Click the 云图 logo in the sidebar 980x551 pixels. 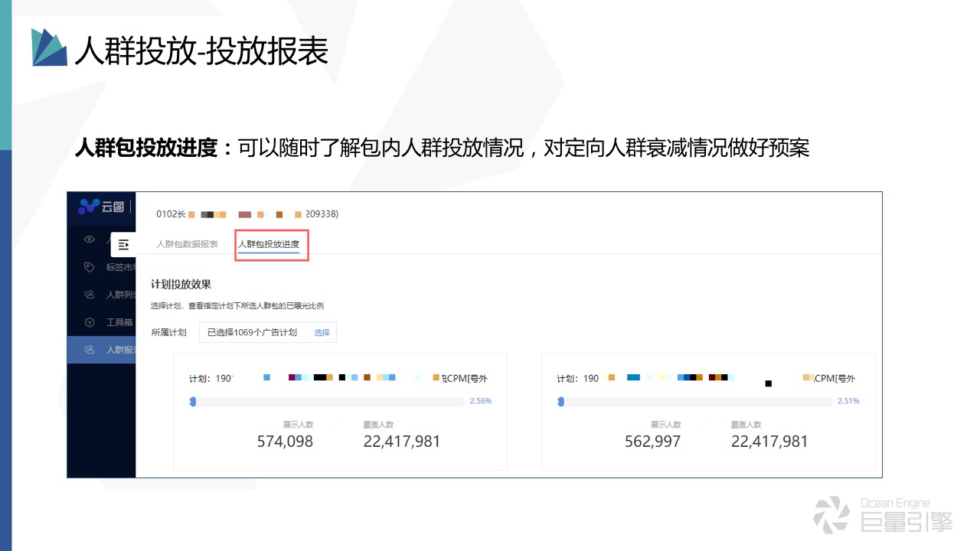[x=102, y=207]
